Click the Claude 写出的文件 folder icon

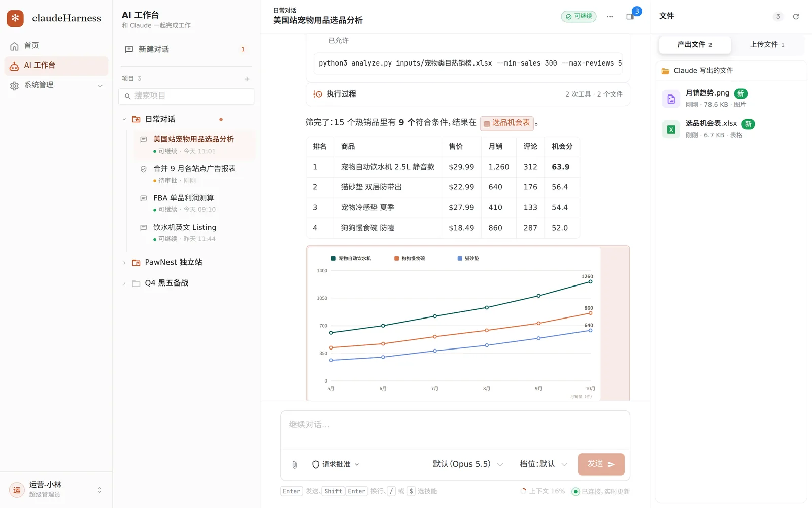665,71
